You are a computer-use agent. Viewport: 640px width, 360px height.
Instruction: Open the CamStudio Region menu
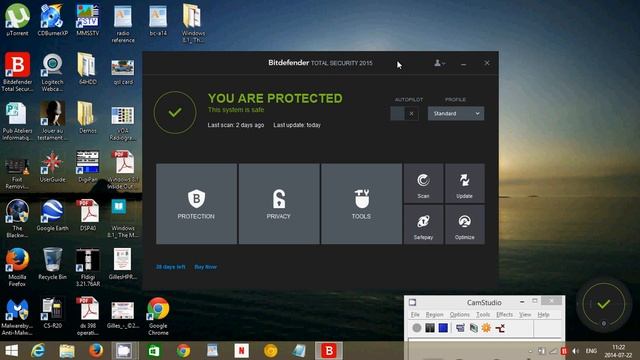point(434,315)
